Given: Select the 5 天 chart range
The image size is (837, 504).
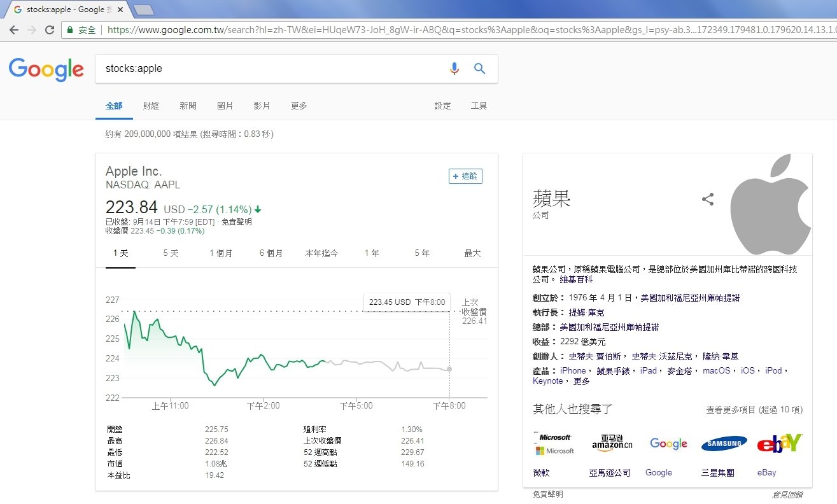Looking at the screenshot, I should pos(171,253).
